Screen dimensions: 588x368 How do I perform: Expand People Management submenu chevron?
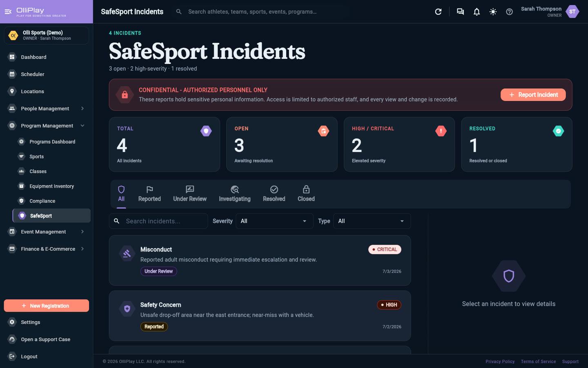pos(82,108)
